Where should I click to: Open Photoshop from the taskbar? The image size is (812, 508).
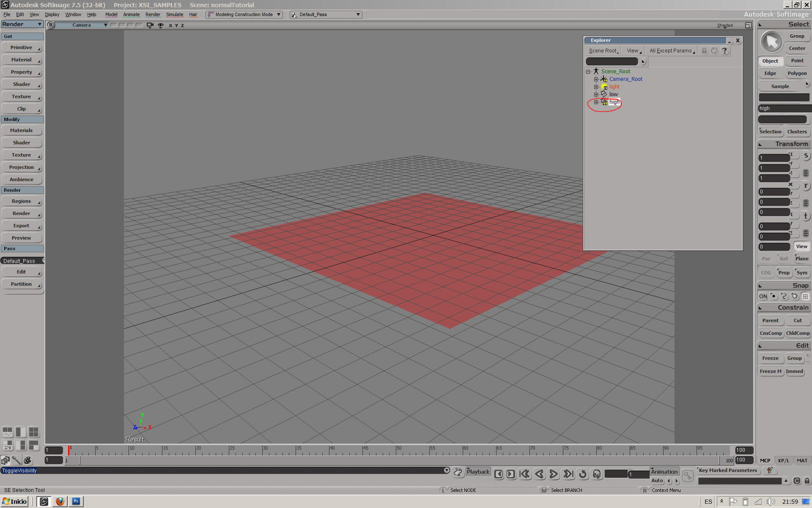76,502
